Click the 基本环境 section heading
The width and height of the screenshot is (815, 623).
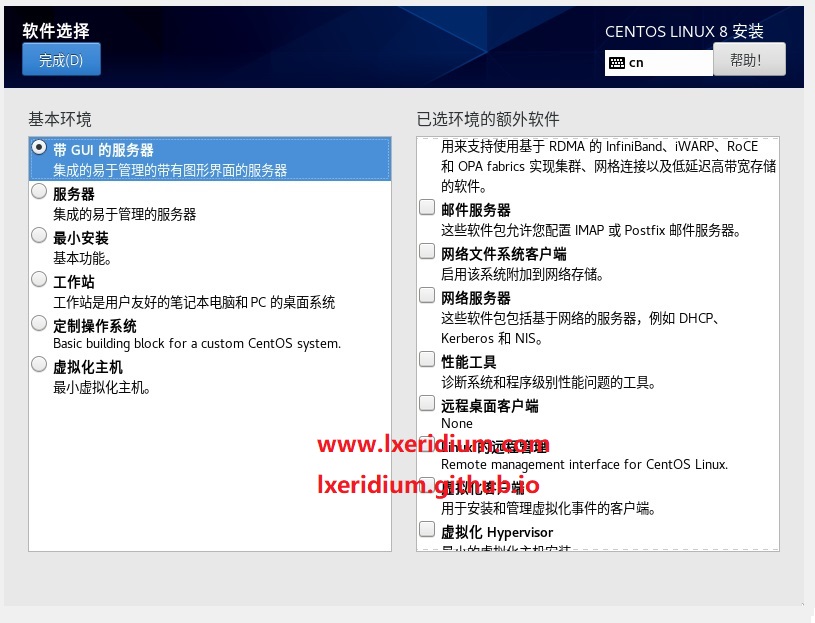pos(60,120)
